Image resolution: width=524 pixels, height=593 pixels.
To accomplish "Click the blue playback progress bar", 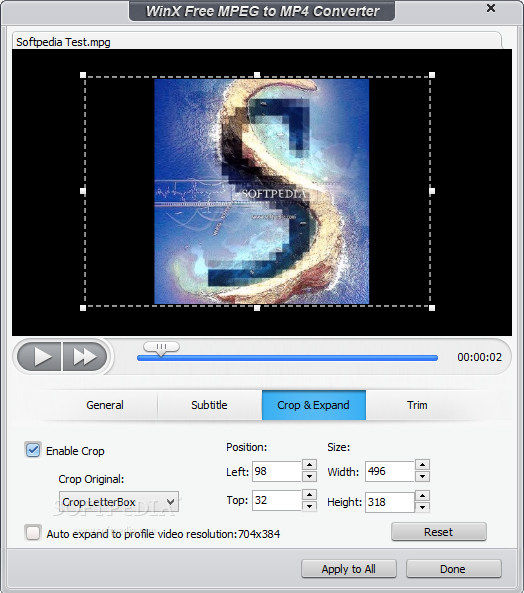I will coord(287,358).
